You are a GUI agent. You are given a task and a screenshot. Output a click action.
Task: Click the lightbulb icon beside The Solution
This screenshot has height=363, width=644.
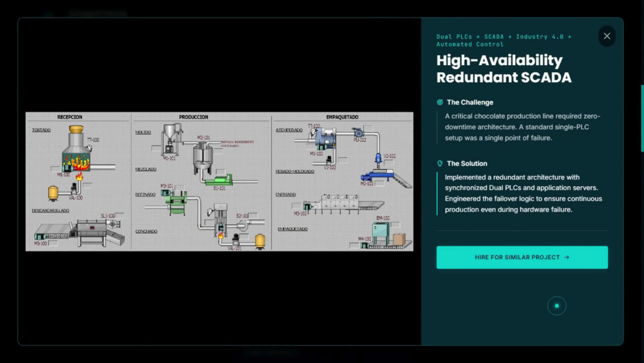(x=440, y=164)
